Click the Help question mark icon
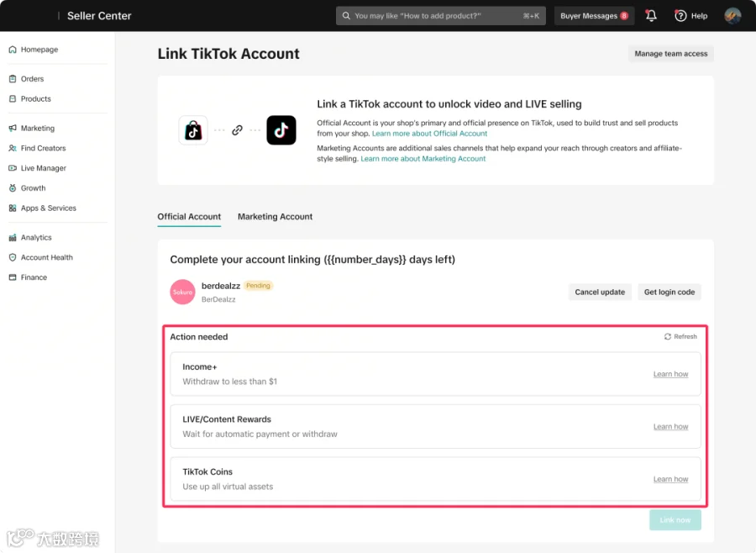This screenshot has height=553, width=756. click(x=680, y=16)
